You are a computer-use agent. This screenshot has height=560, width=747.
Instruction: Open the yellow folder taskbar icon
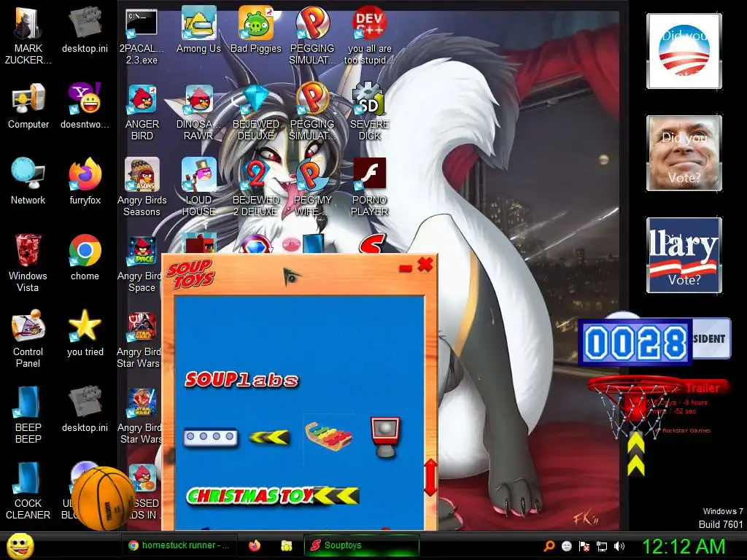point(286,545)
